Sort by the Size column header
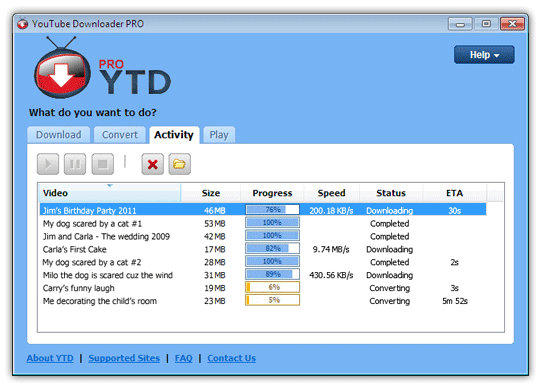 pos(211,193)
